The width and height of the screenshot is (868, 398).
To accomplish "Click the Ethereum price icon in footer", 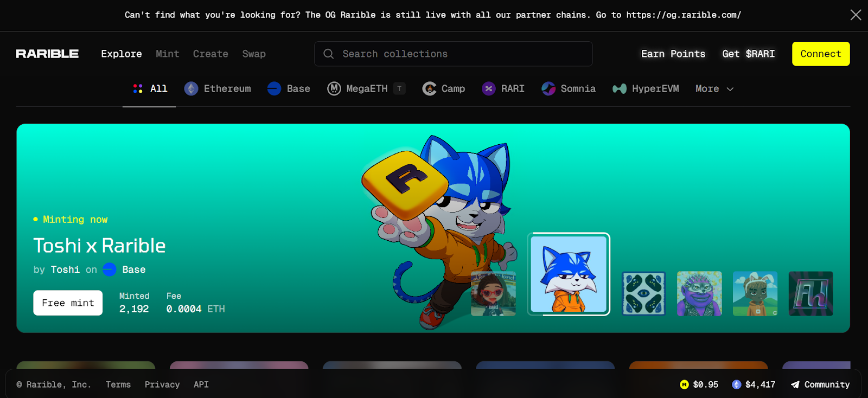I will 736,384.
